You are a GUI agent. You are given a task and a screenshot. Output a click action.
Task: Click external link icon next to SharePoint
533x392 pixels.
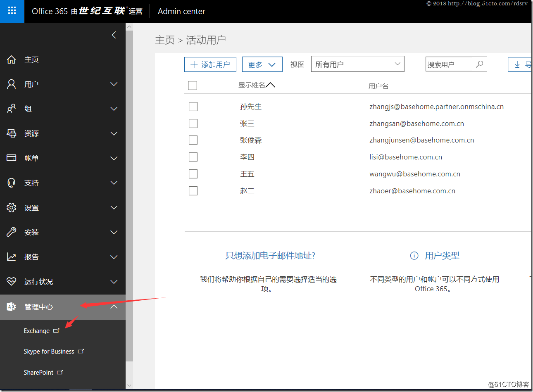[x=60, y=372]
